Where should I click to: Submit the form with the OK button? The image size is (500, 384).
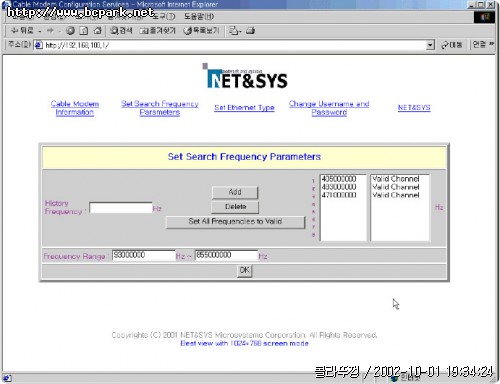[x=244, y=270]
